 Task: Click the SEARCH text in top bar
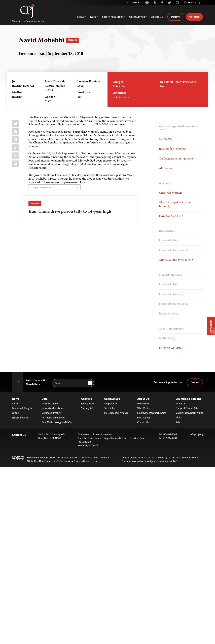(135, 3)
